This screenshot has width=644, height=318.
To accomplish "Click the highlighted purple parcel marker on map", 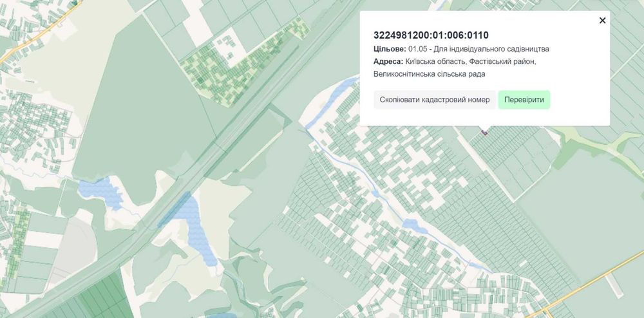I will pyautogui.click(x=485, y=132).
